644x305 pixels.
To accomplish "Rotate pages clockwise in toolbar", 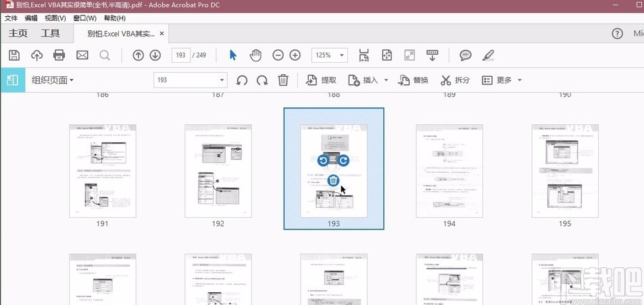I will click(262, 80).
